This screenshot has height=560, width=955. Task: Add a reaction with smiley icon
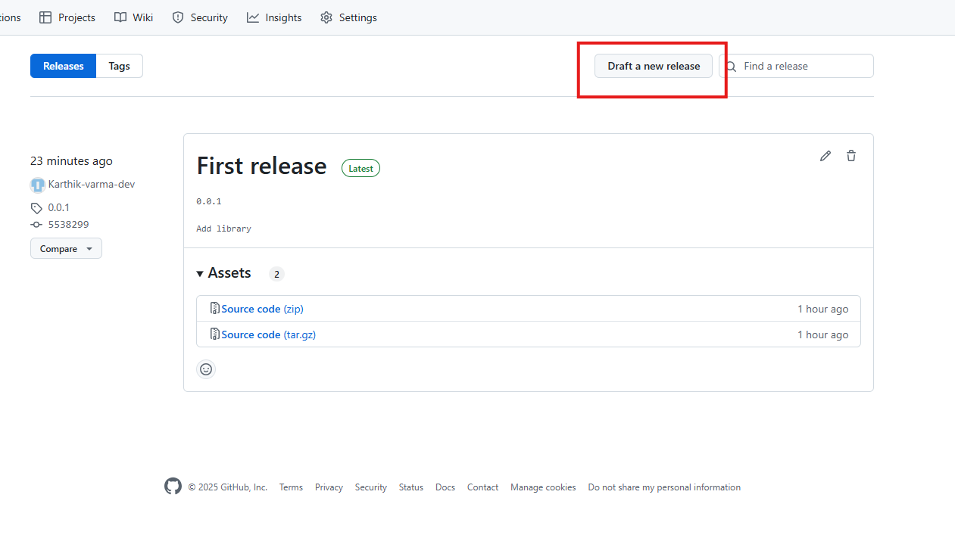coord(206,369)
